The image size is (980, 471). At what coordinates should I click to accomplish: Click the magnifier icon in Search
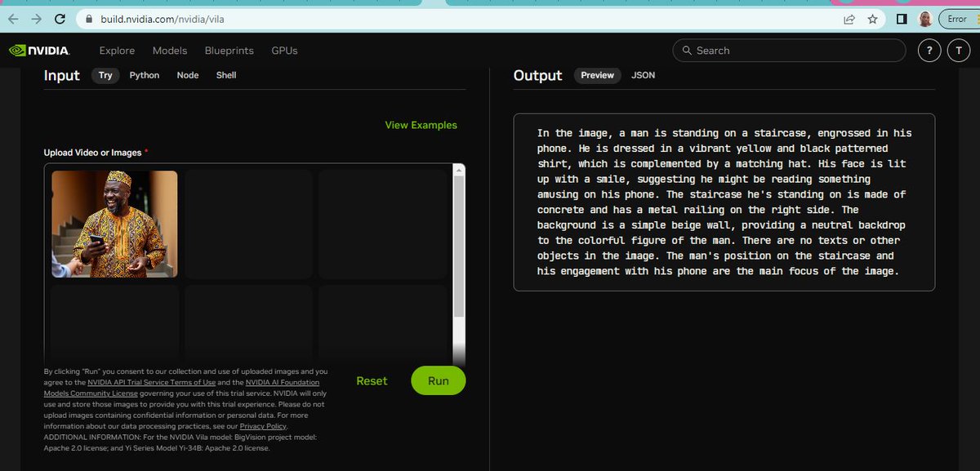coord(687,51)
